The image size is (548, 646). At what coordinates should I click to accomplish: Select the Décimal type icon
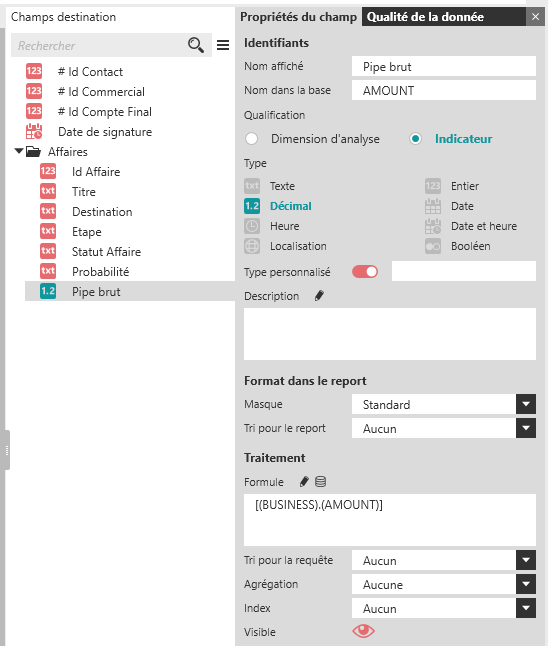(252, 206)
